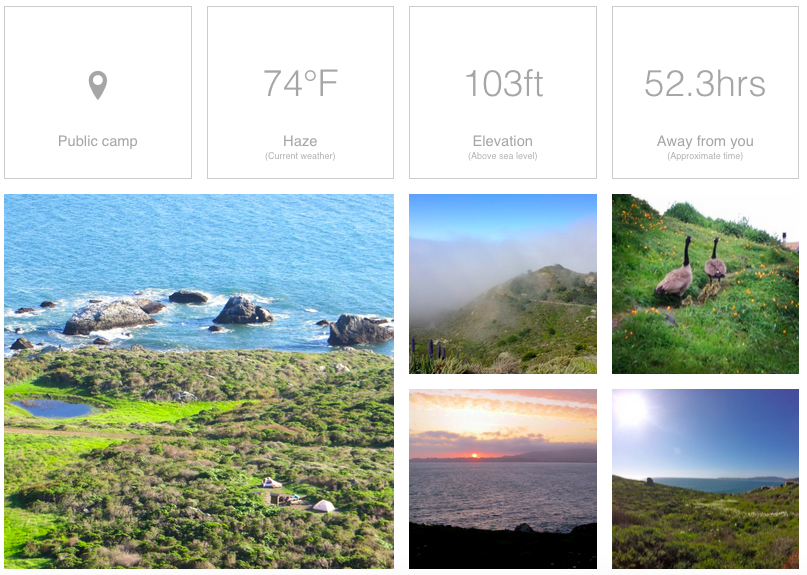Open the foggy hillside photo
This screenshot has width=807, height=575.
503,284
